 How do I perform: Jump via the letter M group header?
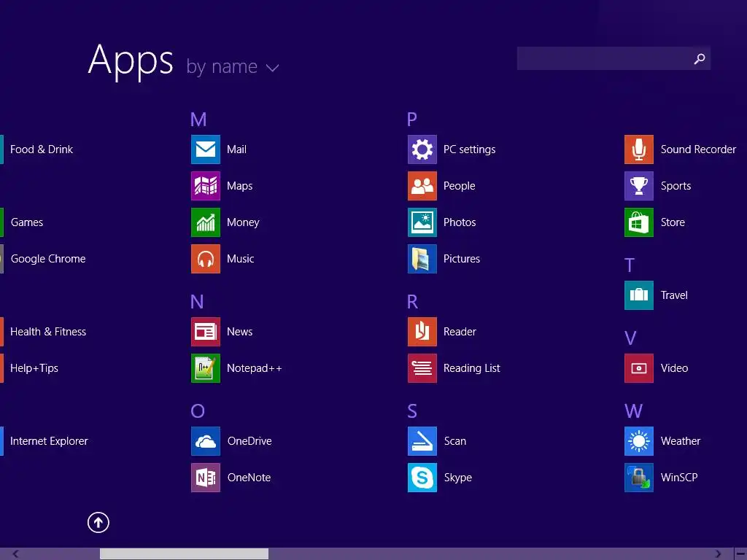coord(198,119)
